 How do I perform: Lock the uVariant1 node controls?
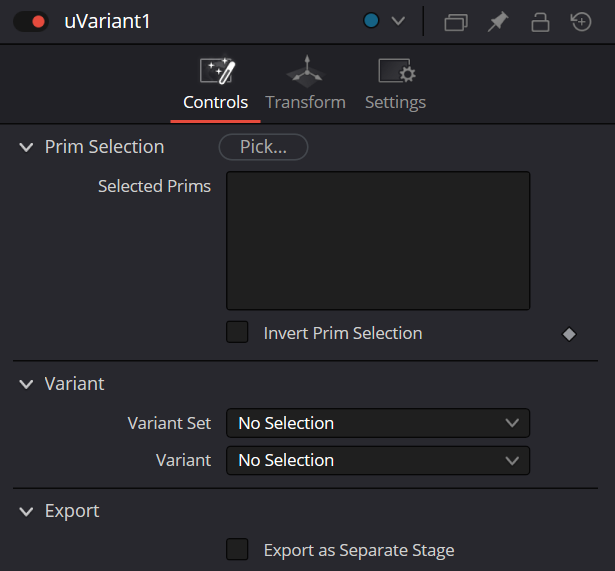pos(540,22)
